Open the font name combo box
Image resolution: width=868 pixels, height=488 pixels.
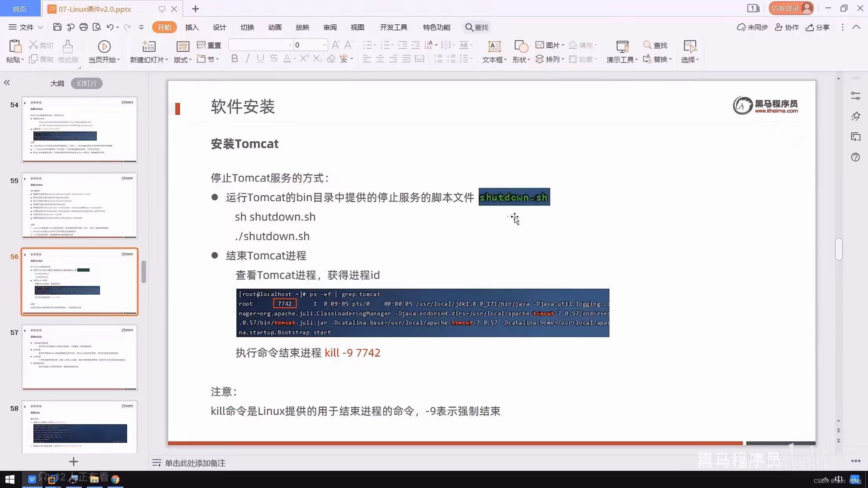(x=261, y=45)
